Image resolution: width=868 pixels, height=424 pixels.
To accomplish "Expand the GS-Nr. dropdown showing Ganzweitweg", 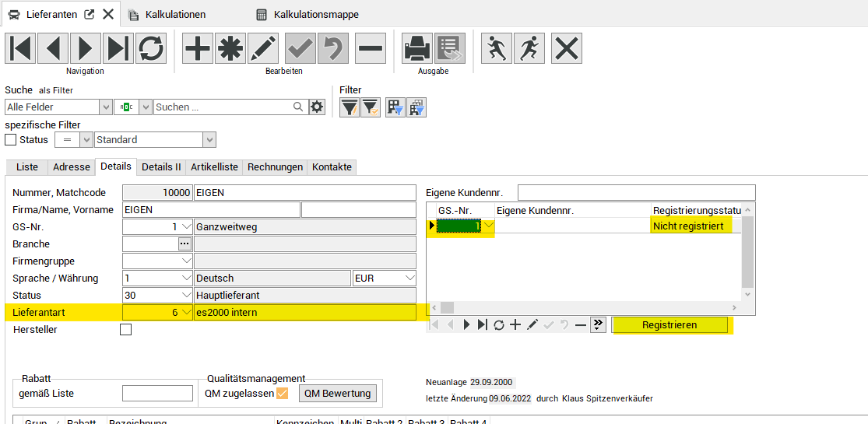I will pyautogui.click(x=185, y=227).
